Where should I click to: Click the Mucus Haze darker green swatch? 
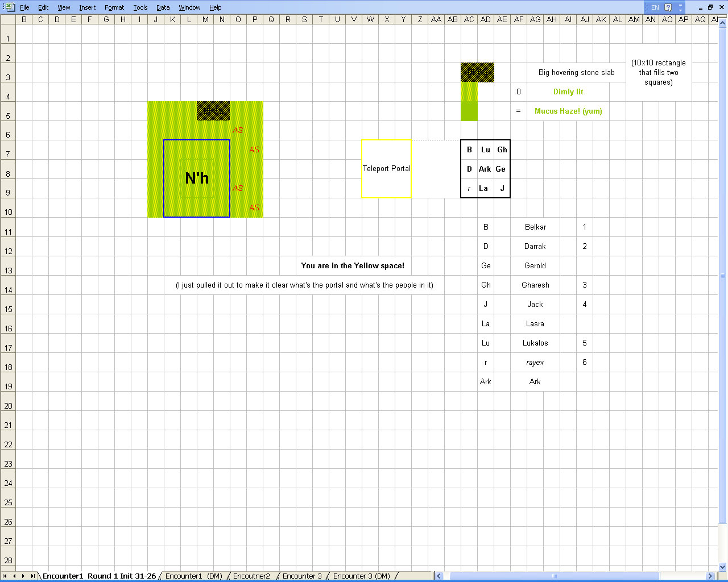(x=469, y=111)
